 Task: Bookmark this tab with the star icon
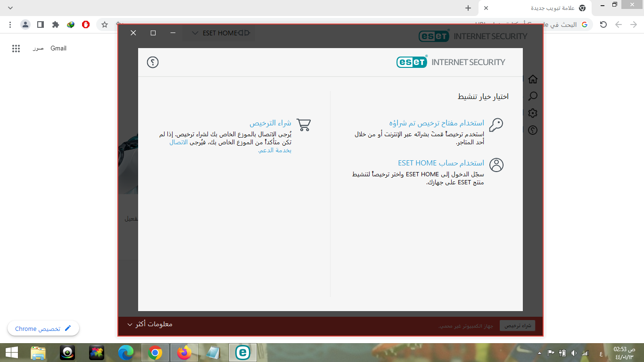click(x=105, y=25)
